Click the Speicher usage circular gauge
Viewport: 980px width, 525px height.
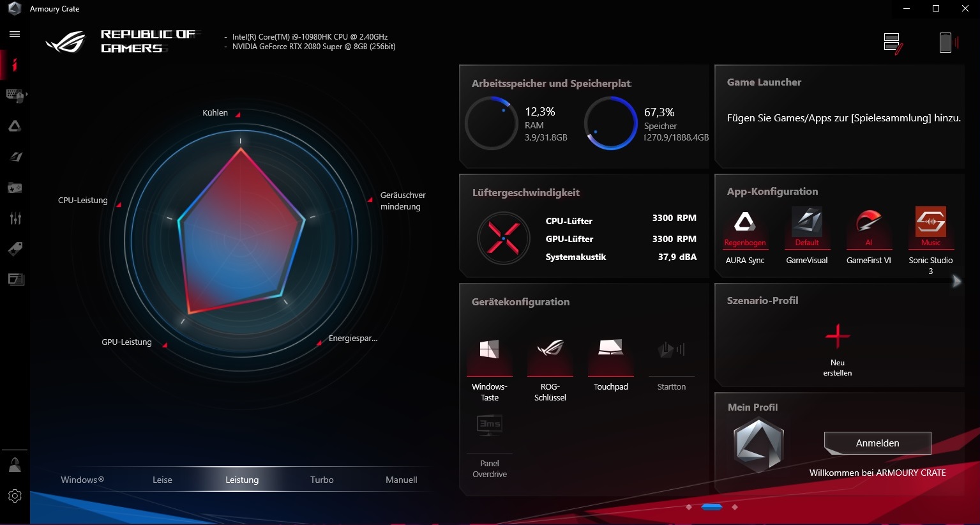pyautogui.click(x=611, y=123)
